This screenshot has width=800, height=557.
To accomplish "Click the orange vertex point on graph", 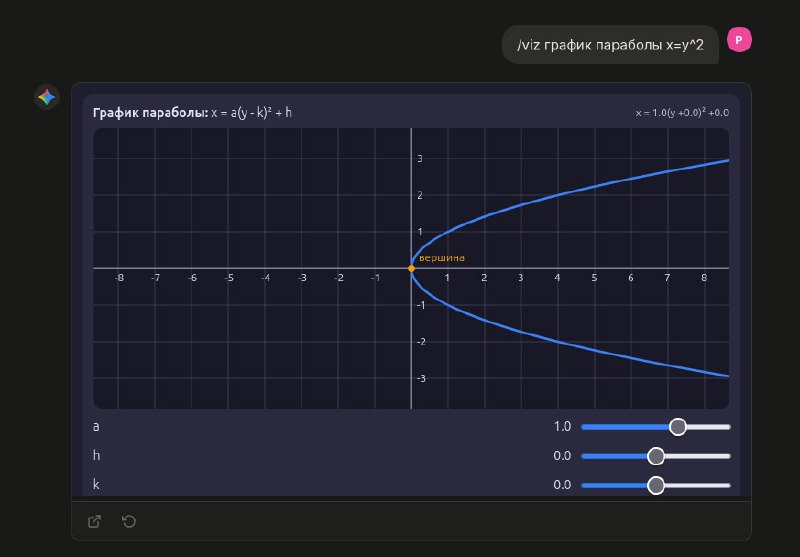I will (x=411, y=268).
